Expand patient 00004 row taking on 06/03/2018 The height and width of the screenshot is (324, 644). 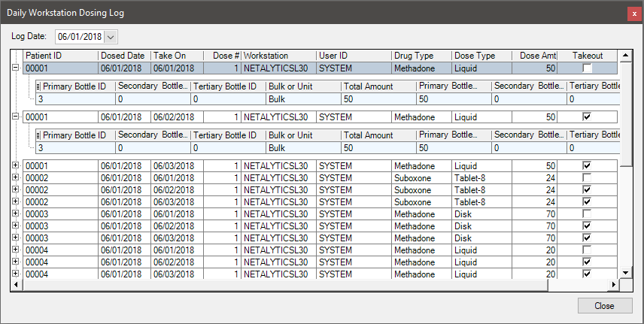click(16, 274)
